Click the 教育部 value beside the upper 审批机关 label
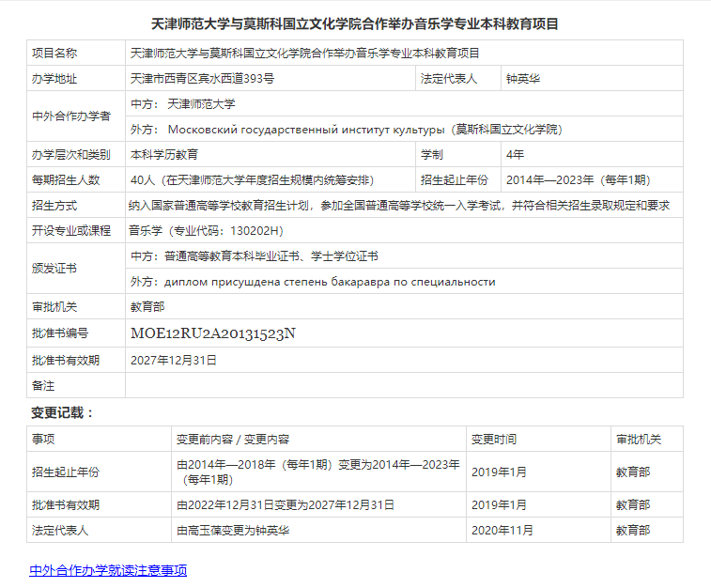The image size is (711, 588). tap(147, 307)
